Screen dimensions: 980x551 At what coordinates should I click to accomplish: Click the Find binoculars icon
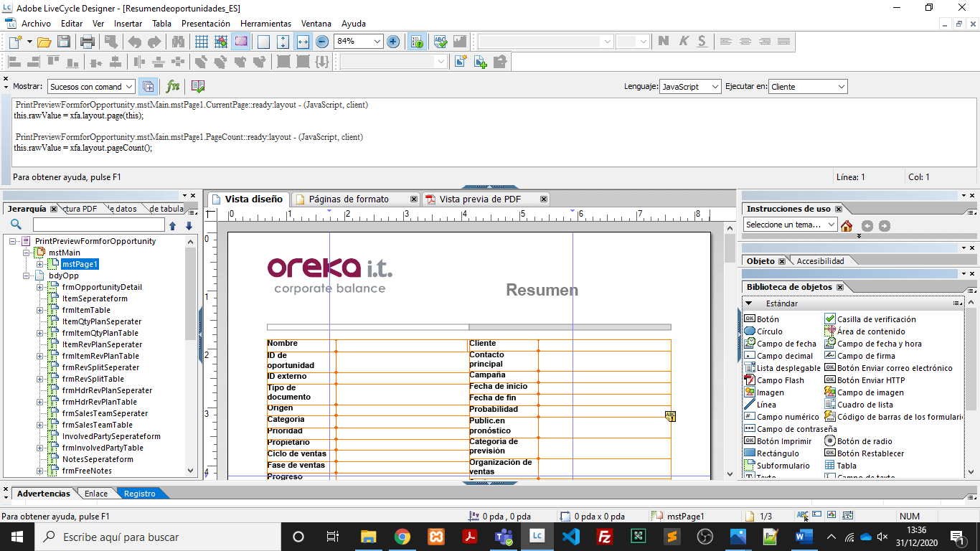[x=178, y=42]
